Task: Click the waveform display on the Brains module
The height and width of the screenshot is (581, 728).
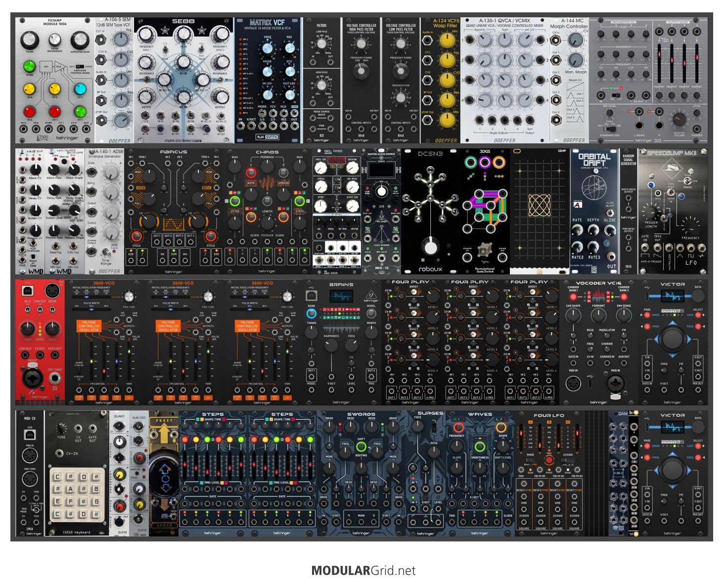Action: [x=341, y=296]
